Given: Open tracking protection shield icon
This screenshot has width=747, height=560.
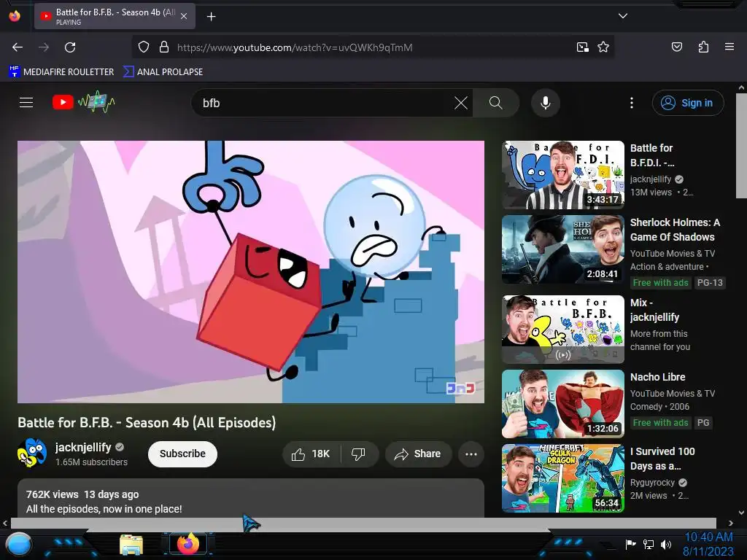Looking at the screenshot, I should (x=144, y=47).
